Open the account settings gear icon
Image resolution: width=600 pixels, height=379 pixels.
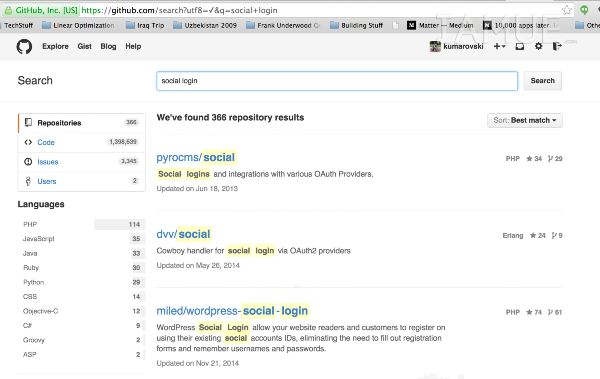point(538,46)
